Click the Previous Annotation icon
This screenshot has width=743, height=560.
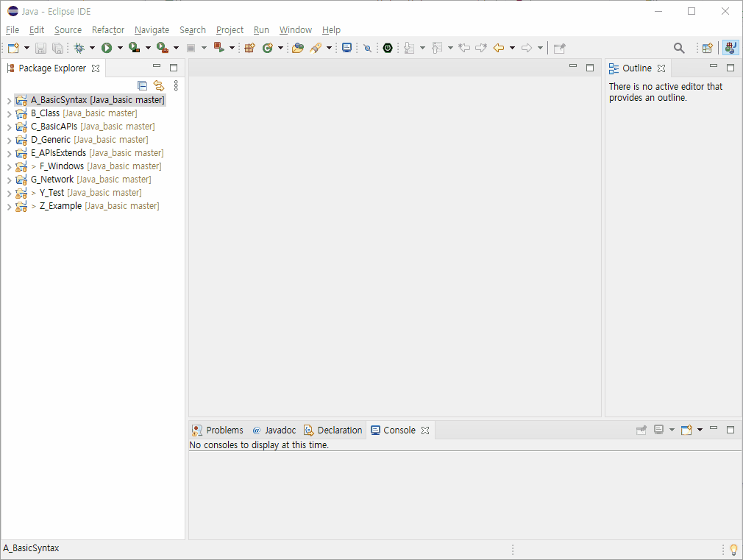pyautogui.click(x=438, y=48)
